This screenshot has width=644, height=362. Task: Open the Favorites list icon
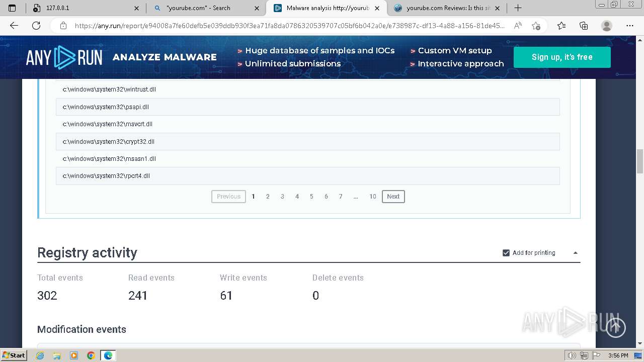(561, 26)
